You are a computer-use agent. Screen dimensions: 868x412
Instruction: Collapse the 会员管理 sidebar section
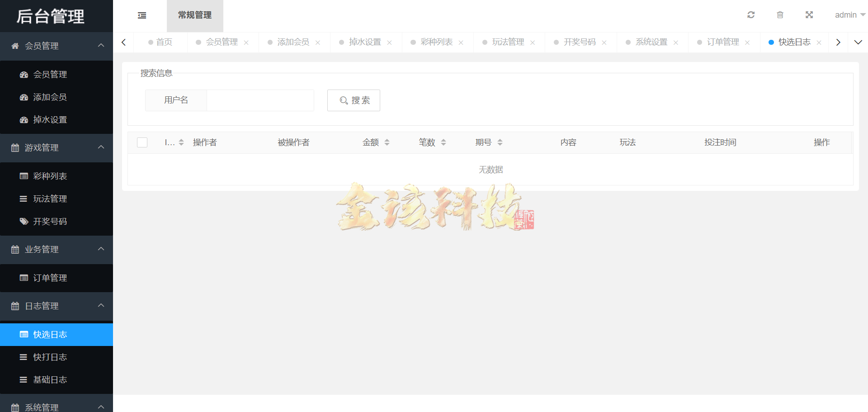[101, 46]
